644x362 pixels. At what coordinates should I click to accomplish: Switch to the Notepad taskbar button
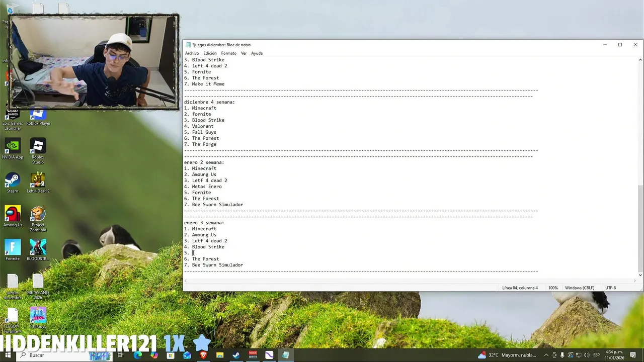click(285, 355)
